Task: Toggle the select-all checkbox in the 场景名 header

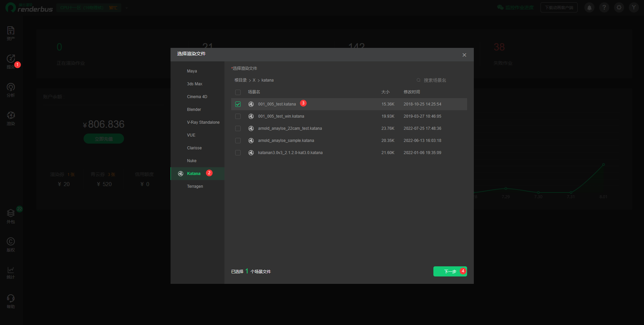Action: point(238,92)
